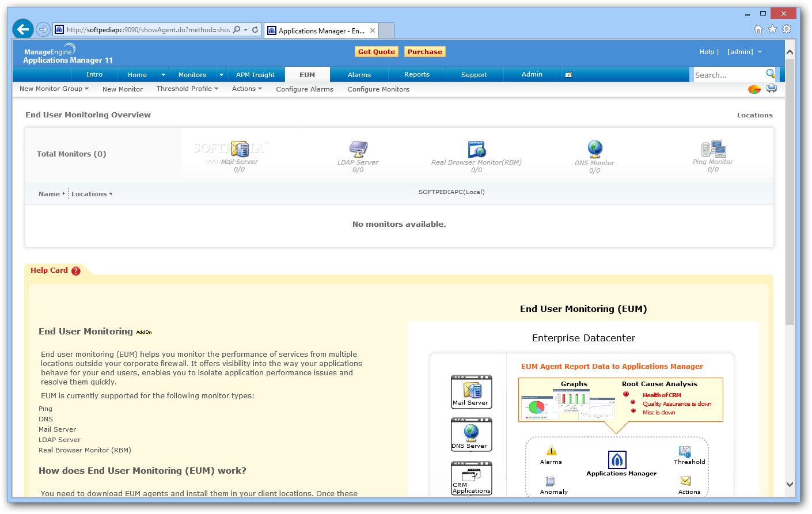Open the address bar dropdown arrow

click(x=246, y=29)
